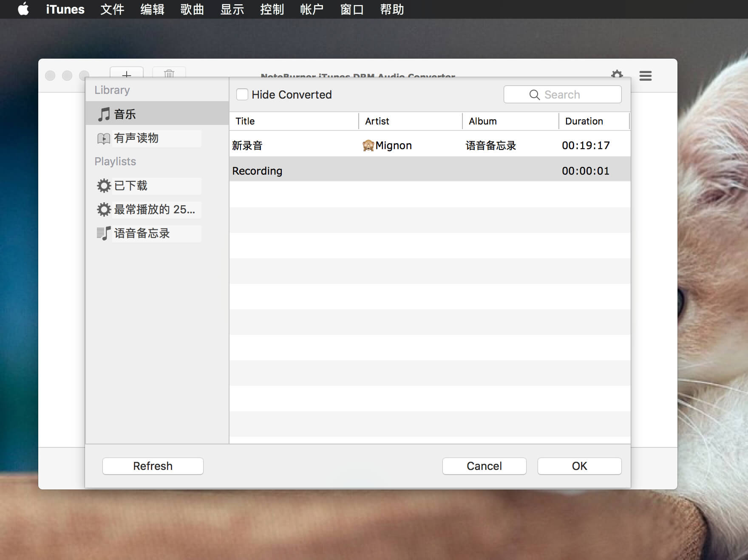Click the 00:00:01 duration value

coord(586,171)
